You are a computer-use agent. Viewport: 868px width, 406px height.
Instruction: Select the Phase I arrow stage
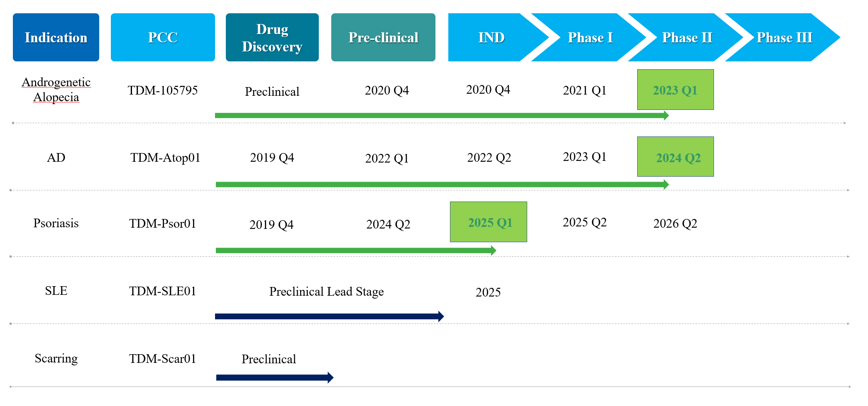pos(590,37)
